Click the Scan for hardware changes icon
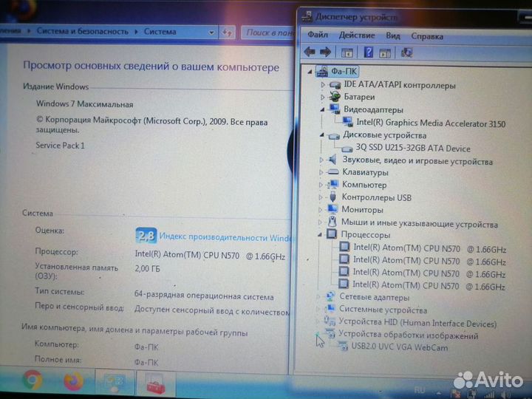Screen dimensions: 532x399 [x=406, y=52]
